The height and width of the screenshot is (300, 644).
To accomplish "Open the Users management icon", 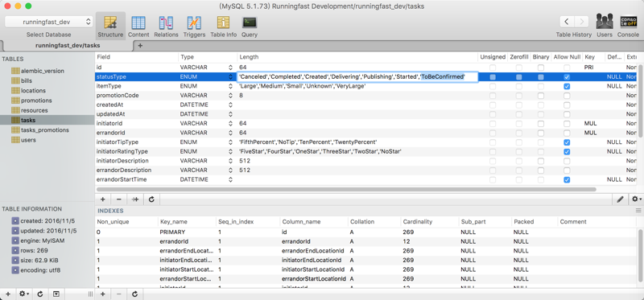I will [x=605, y=27].
